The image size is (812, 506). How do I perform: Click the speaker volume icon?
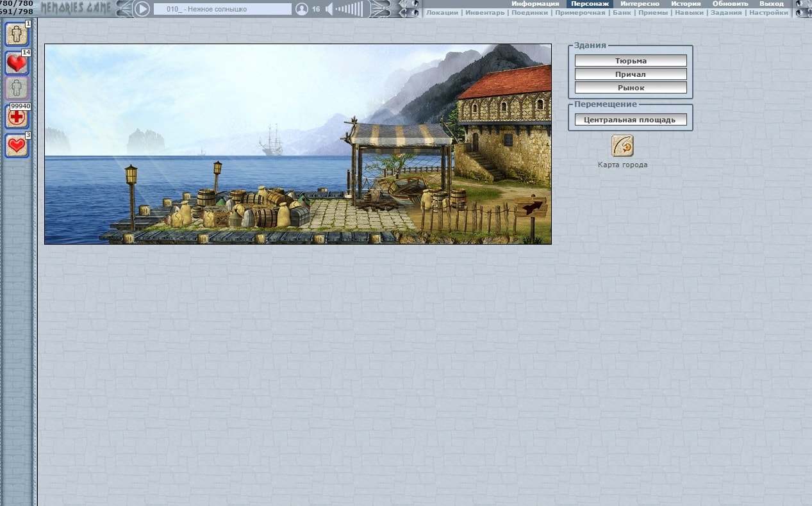[329, 9]
